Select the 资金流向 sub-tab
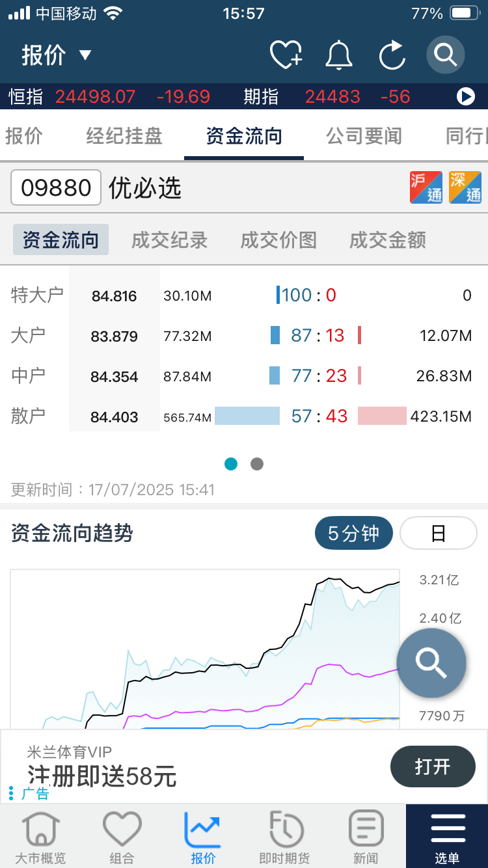 click(x=61, y=239)
